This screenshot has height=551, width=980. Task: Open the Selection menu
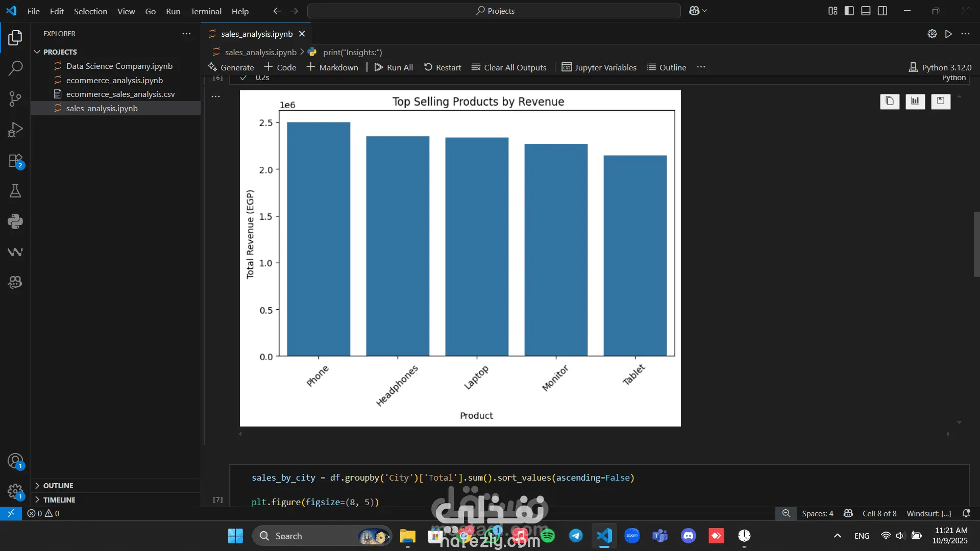(x=90, y=11)
